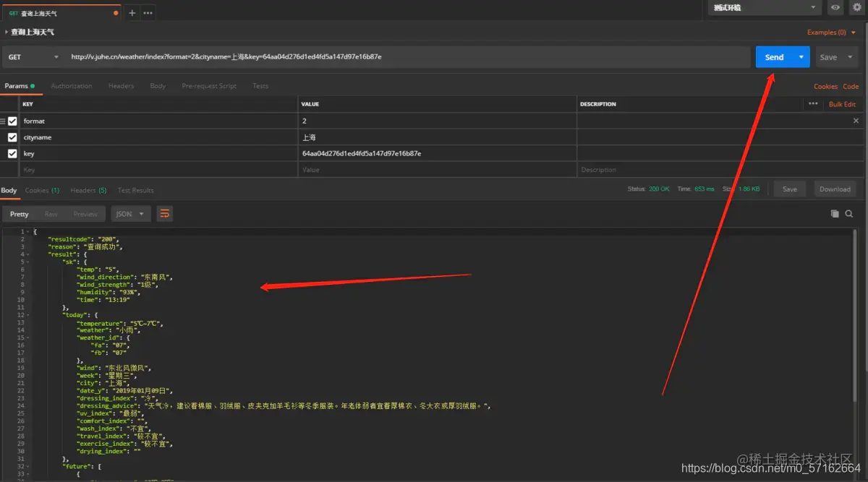Open the request Save dropdown arrow
Viewport: 868px width, 482px height.
849,57
